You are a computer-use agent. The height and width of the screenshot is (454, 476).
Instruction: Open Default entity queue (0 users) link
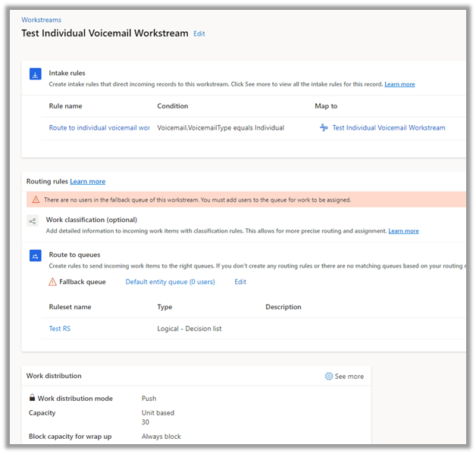[170, 282]
